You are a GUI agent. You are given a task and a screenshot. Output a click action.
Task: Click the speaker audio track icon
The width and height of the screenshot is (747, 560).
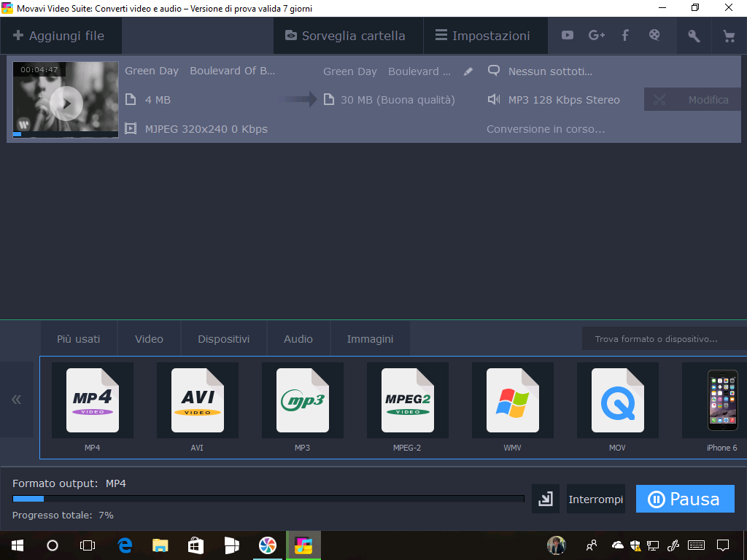[x=494, y=99]
